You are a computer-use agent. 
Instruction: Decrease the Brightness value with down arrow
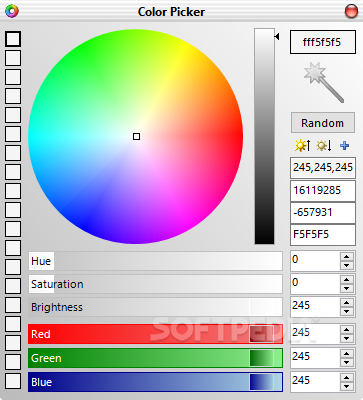pos(347,311)
